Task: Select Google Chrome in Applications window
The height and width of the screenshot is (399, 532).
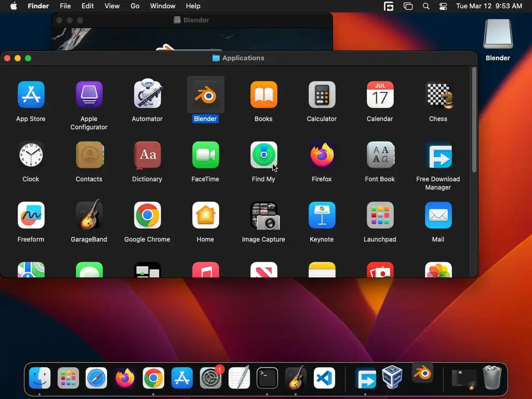Action: (x=147, y=215)
